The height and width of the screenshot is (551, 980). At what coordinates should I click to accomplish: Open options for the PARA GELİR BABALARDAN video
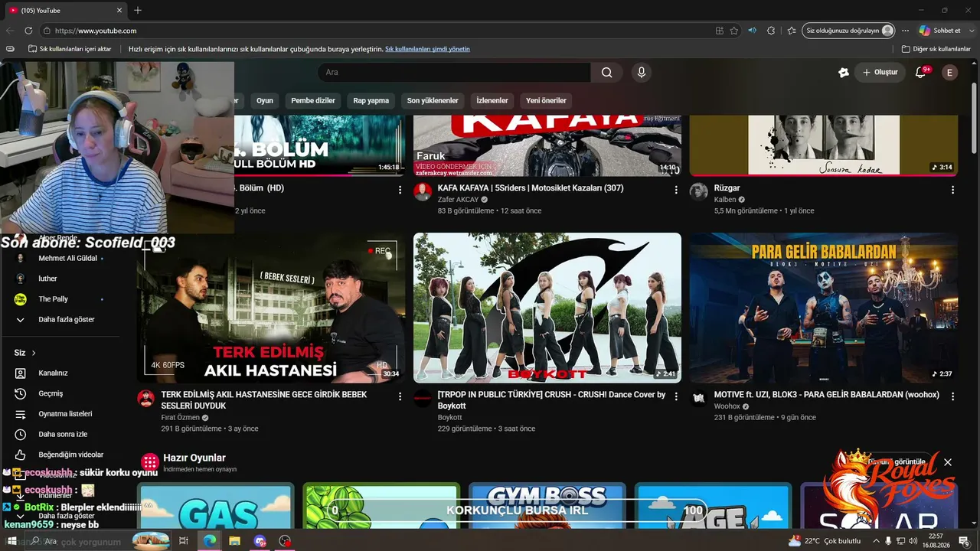coord(952,396)
